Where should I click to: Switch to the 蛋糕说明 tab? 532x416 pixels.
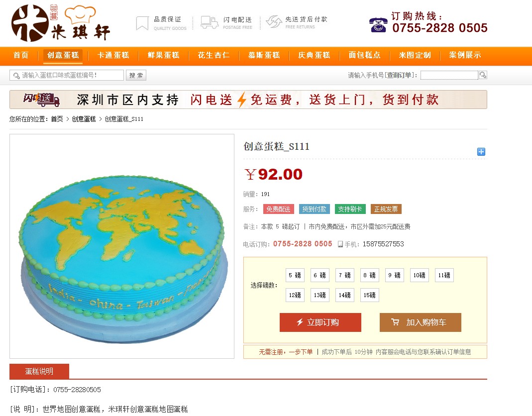point(39,371)
